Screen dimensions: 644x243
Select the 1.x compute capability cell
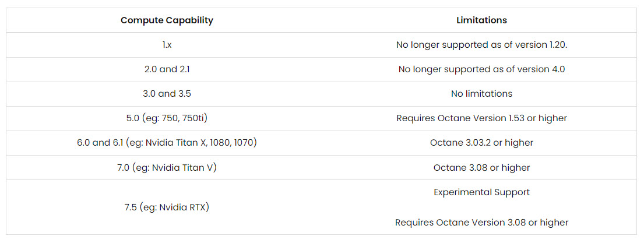[167, 45]
